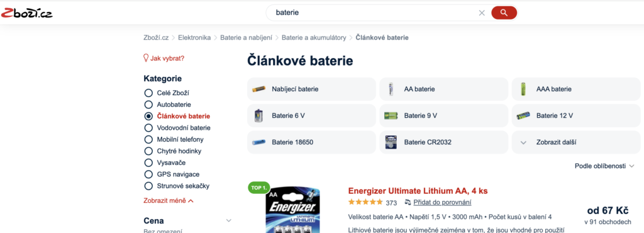644x233 pixels.
Task: Go to Baterie a nabíjení breadcrumb
Action: click(x=246, y=37)
